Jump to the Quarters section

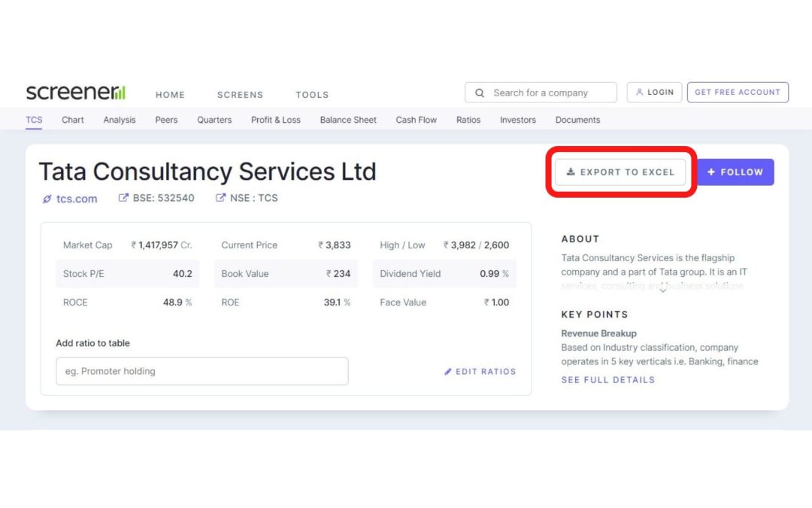[x=214, y=120]
